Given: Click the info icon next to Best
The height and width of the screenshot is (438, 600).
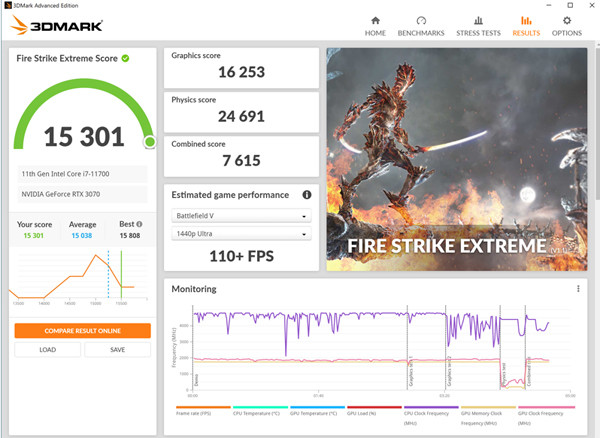Looking at the screenshot, I should tap(139, 224).
